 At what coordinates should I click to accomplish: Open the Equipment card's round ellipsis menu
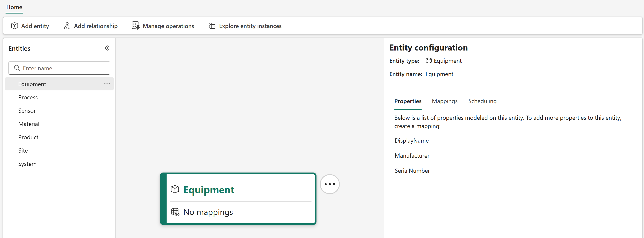[330, 184]
